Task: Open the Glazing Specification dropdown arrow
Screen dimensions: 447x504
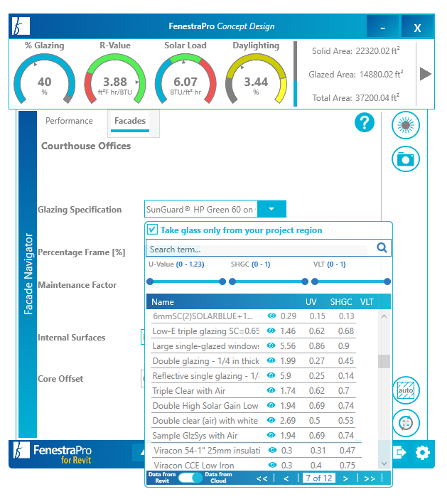Action: pyautogui.click(x=271, y=209)
